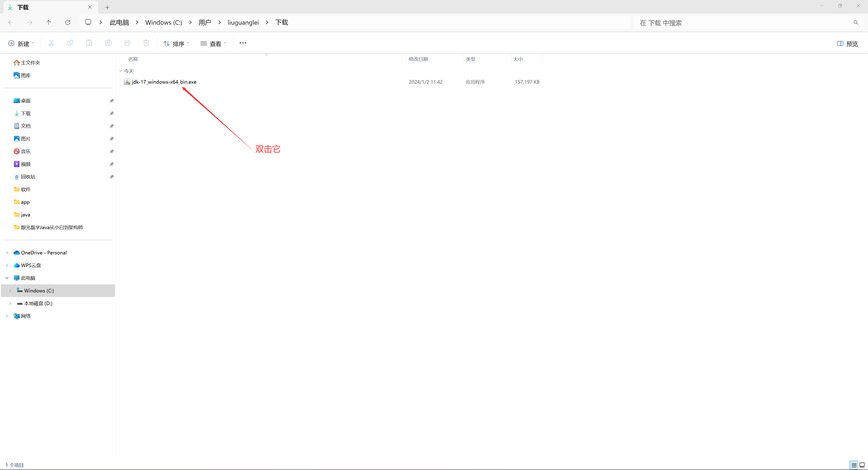The width and height of the screenshot is (868, 470).
Task: Sort by 类型 column header
Action: tap(470, 59)
